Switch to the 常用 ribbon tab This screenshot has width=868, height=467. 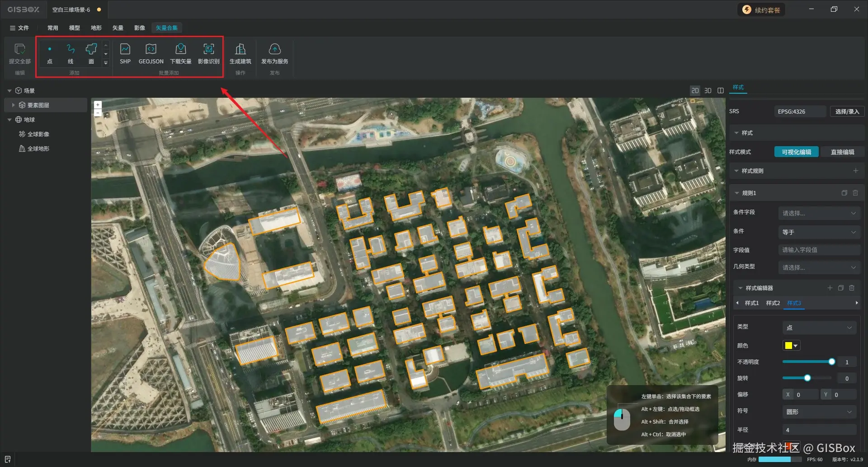pyautogui.click(x=53, y=28)
